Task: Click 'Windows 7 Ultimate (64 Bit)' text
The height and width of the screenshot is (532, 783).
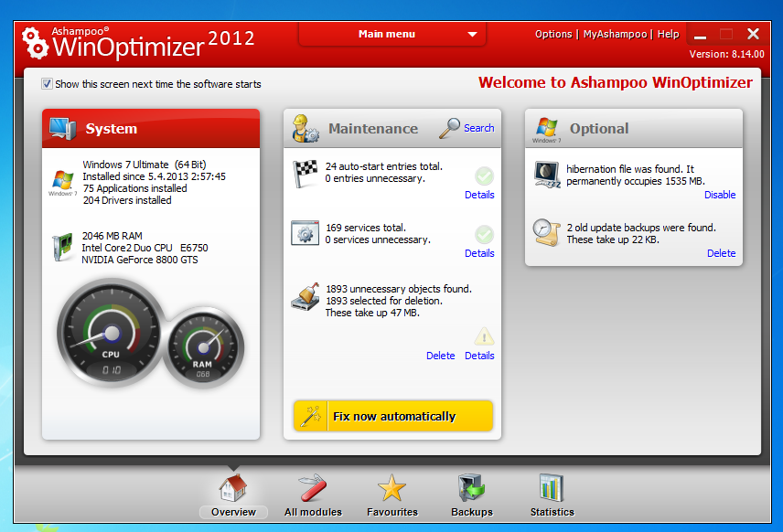Action: pyautogui.click(x=145, y=165)
